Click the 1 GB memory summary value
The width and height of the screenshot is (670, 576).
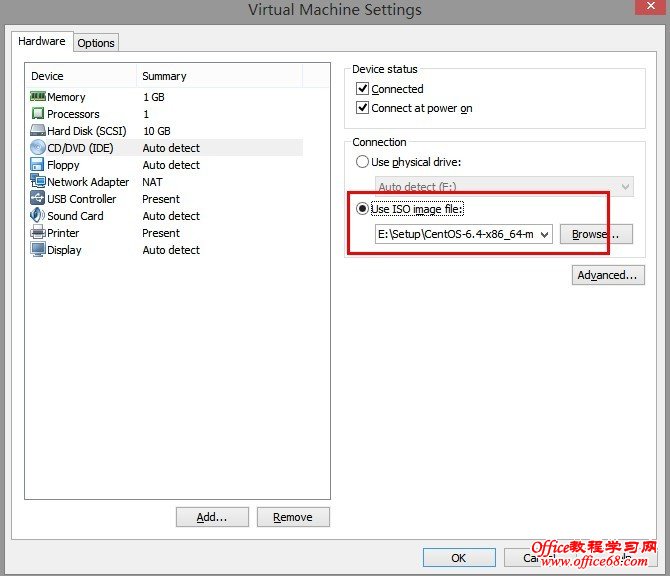tap(154, 97)
